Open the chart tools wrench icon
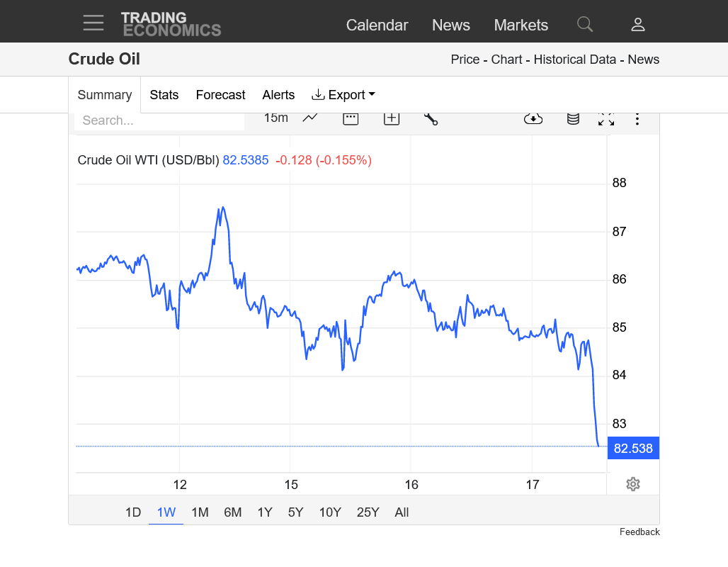 (x=431, y=118)
